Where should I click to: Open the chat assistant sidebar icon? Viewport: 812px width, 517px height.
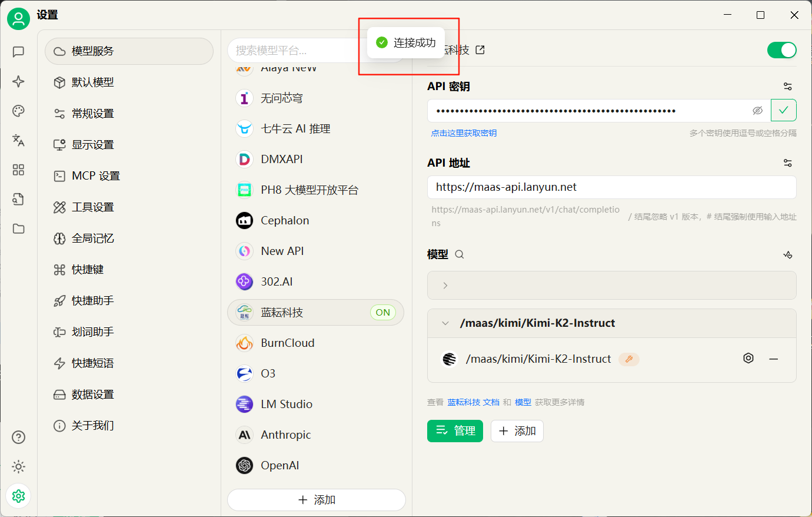click(18, 52)
